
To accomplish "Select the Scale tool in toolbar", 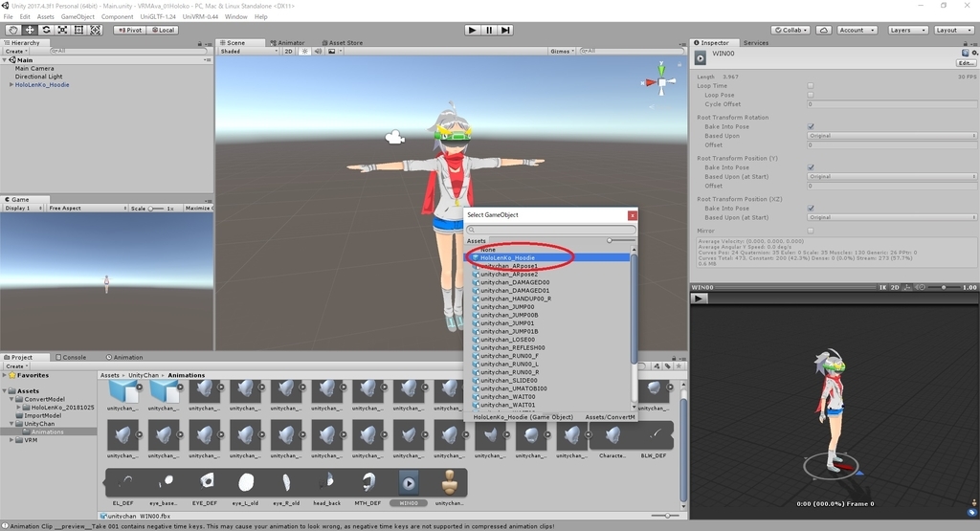I will click(x=62, y=30).
